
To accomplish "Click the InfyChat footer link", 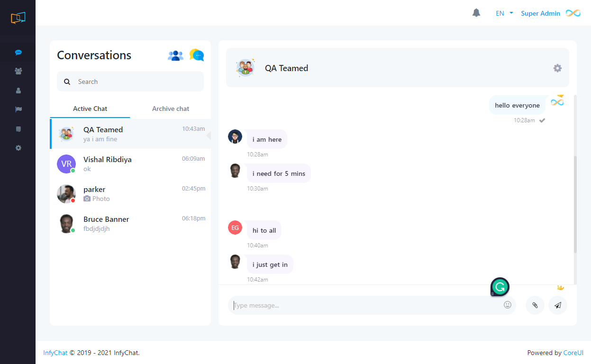I will [55, 353].
